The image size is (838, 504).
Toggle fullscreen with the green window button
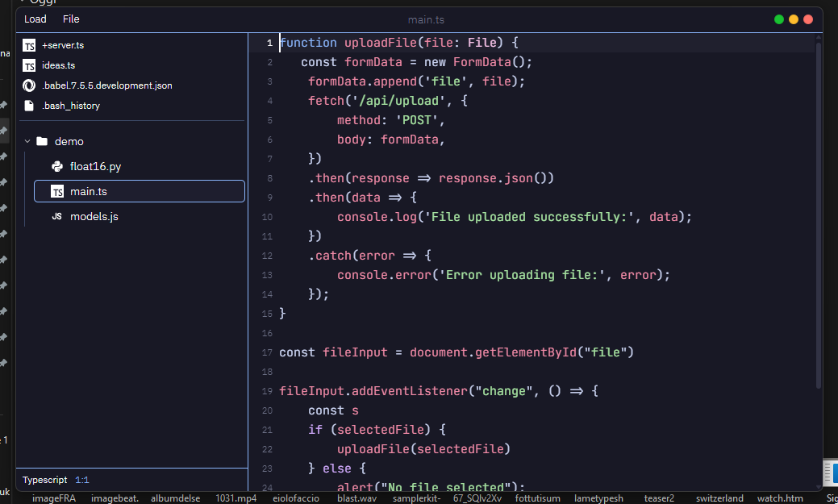778,18
